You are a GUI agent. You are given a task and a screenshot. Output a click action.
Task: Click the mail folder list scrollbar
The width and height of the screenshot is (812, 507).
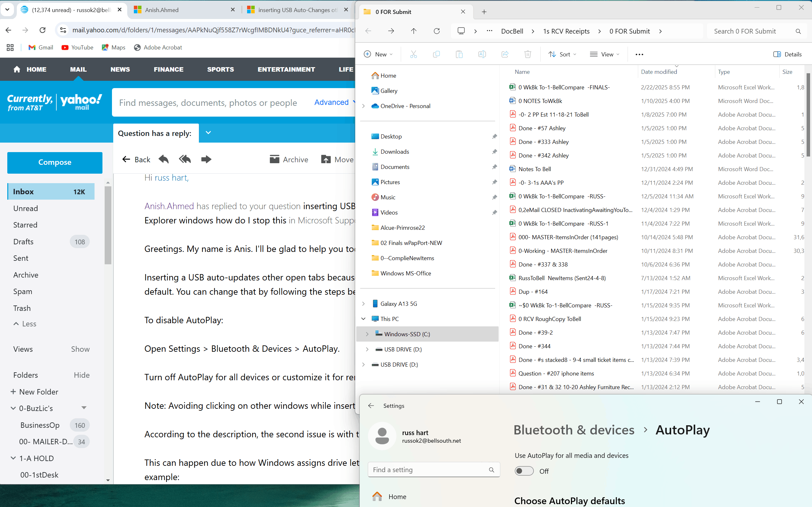point(108,225)
